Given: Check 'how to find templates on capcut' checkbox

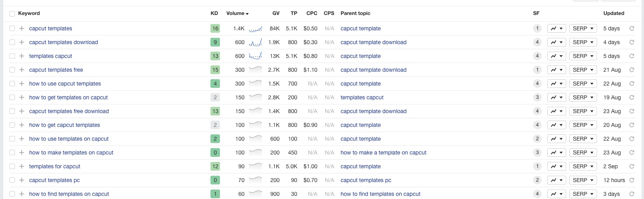Looking at the screenshot, I should coord(12,194).
